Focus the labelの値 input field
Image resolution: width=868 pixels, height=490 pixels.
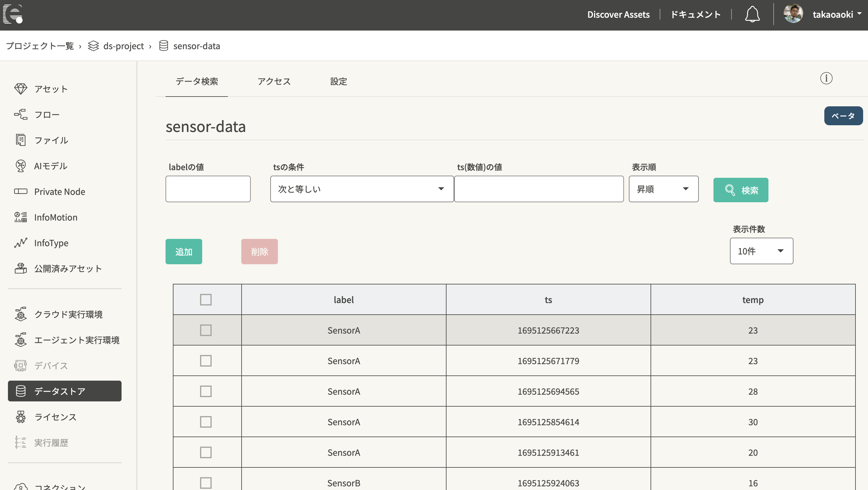[208, 189]
